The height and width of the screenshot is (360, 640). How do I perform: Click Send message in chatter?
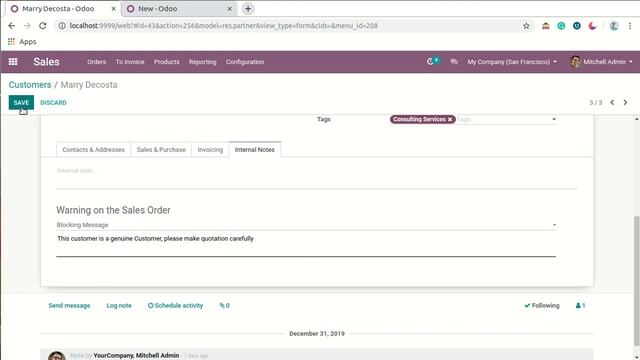click(69, 305)
